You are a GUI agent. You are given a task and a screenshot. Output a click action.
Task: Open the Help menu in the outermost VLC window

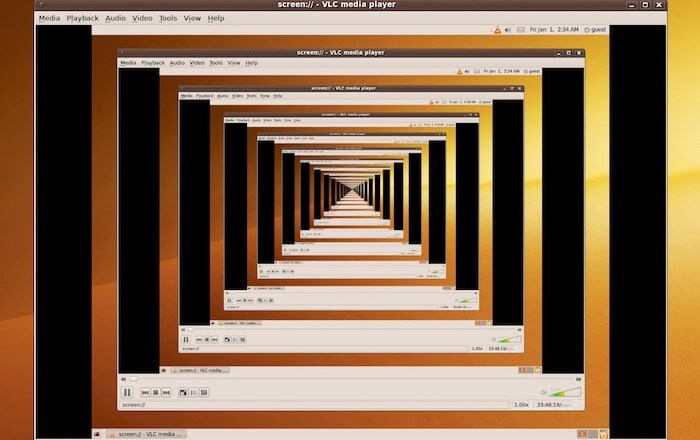[x=216, y=18]
